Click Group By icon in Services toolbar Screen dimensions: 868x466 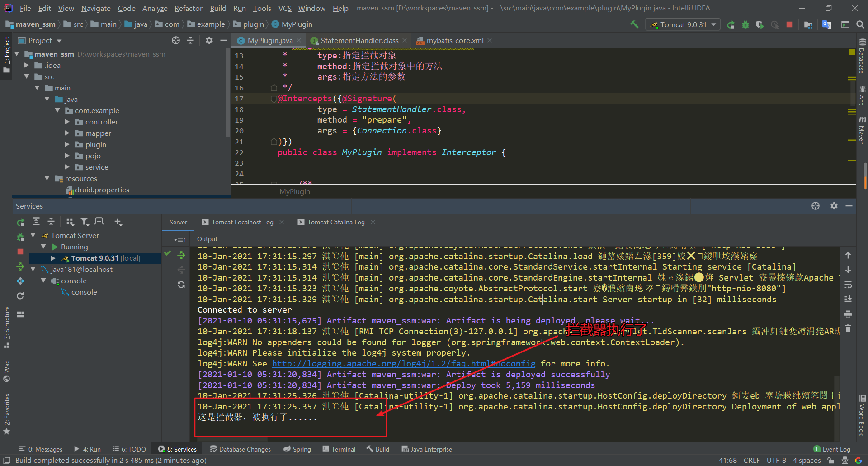pos(70,221)
